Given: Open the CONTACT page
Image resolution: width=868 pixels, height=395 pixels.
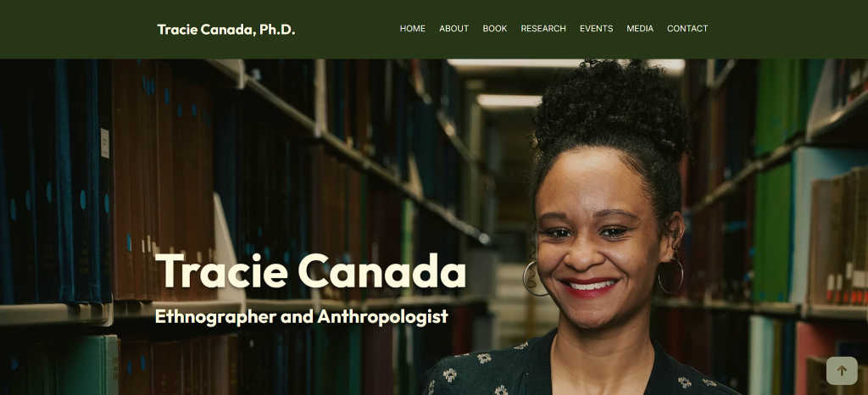Looking at the screenshot, I should pyautogui.click(x=687, y=28).
